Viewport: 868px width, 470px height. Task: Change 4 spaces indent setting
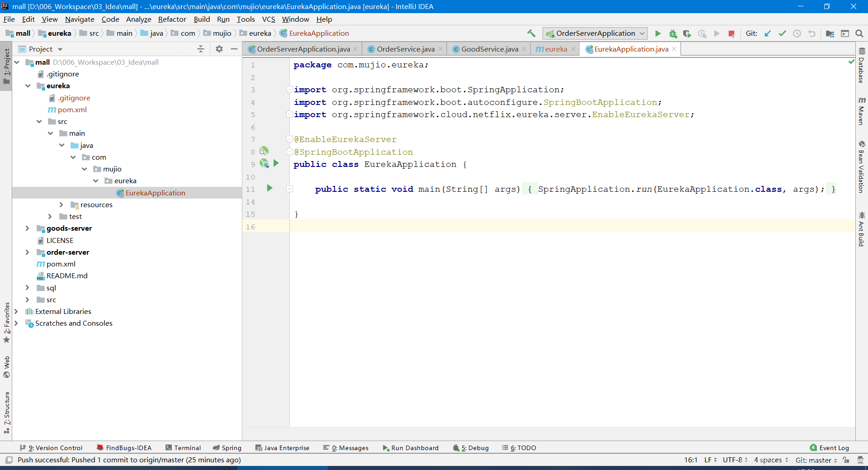coord(771,460)
